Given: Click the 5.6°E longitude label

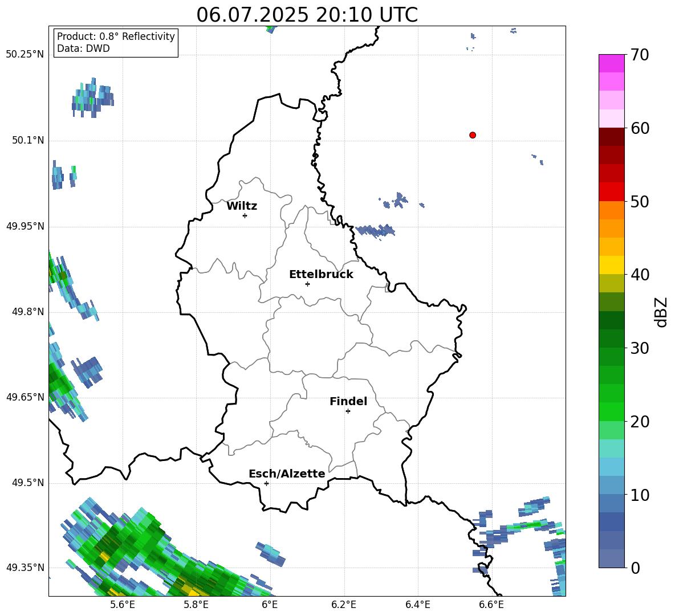Looking at the screenshot, I should (x=123, y=605).
